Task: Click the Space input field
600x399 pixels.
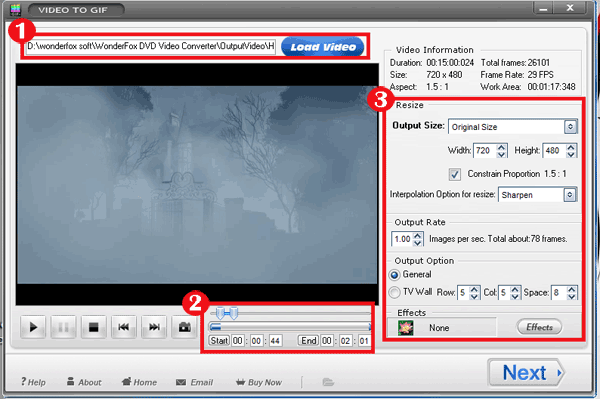Action: pos(559,293)
